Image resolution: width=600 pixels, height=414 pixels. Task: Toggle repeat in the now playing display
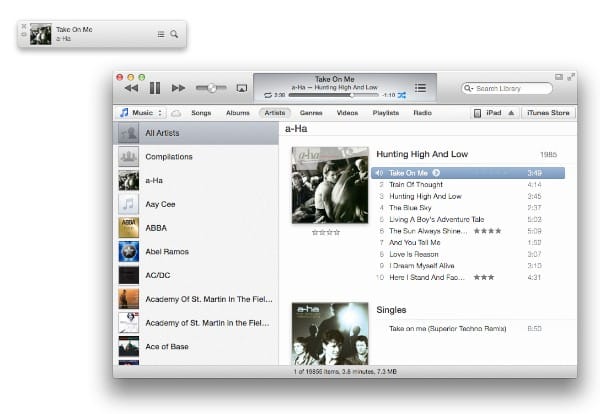[x=268, y=95]
